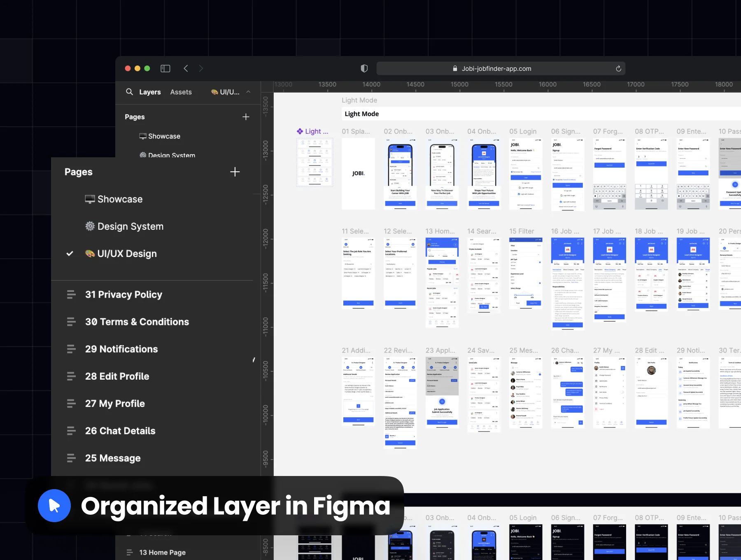The width and height of the screenshot is (741, 560).
Task: Select the 24 Saved jobs frame
Action: pyautogui.click(x=484, y=394)
